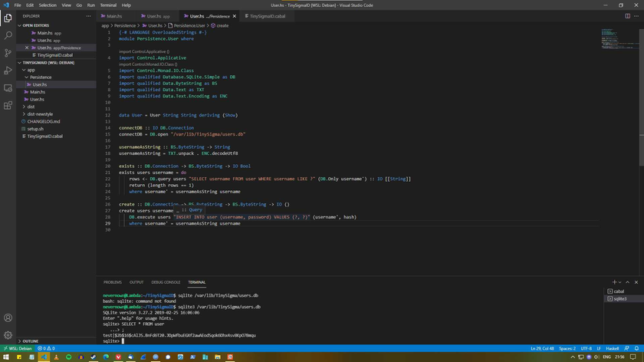Close the User.hs Persistence tab

tap(234, 16)
